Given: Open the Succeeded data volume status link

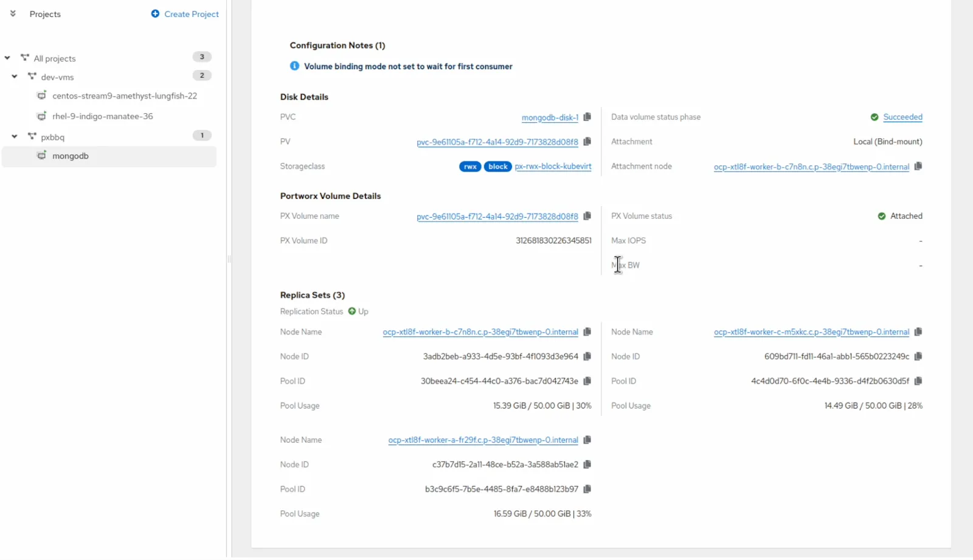Looking at the screenshot, I should (902, 117).
